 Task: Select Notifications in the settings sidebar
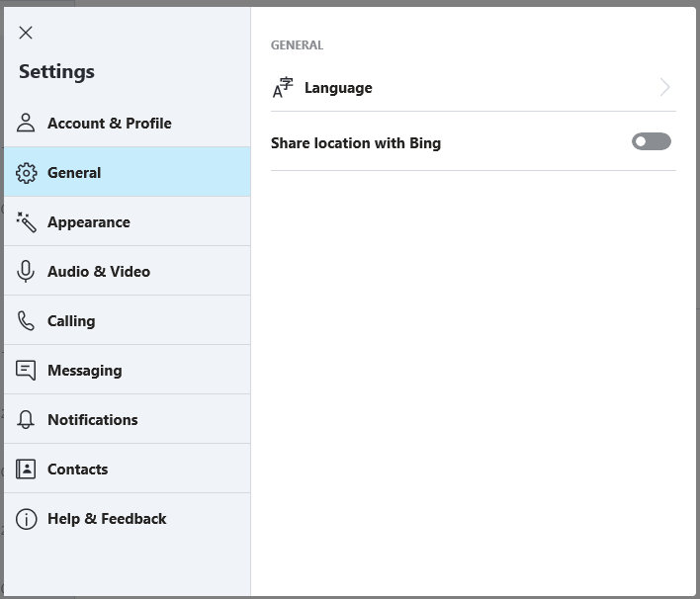click(x=128, y=419)
